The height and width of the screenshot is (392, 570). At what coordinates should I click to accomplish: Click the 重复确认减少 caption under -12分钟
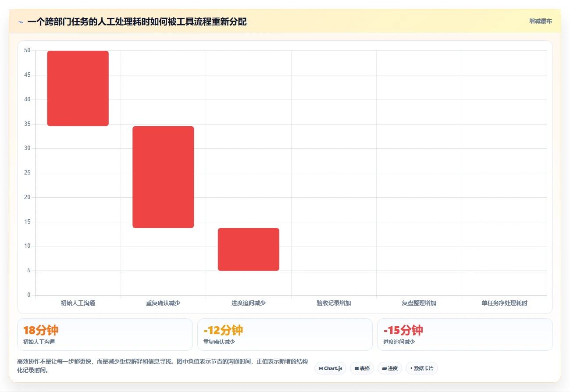pyautogui.click(x=219, y=342)
